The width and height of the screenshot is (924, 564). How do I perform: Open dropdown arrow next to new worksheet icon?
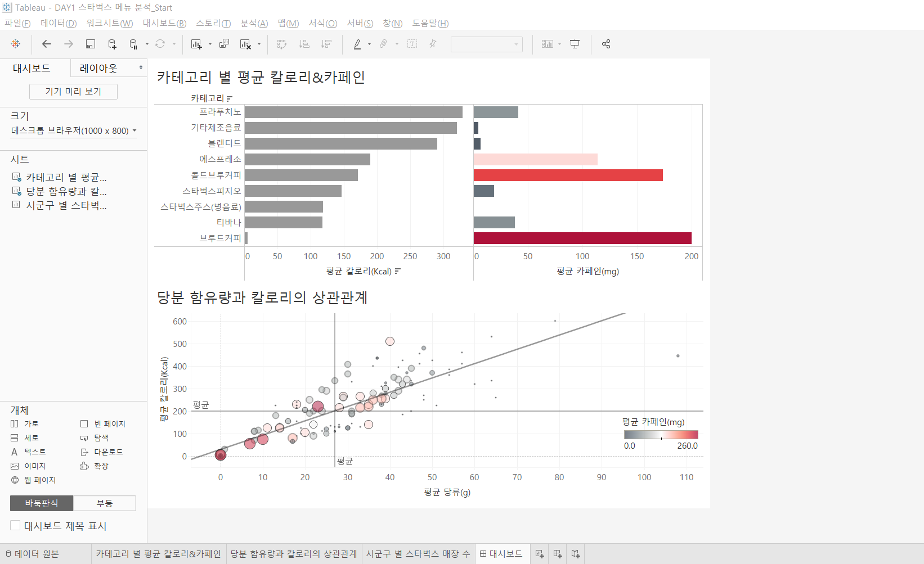[x=210, y=44]
